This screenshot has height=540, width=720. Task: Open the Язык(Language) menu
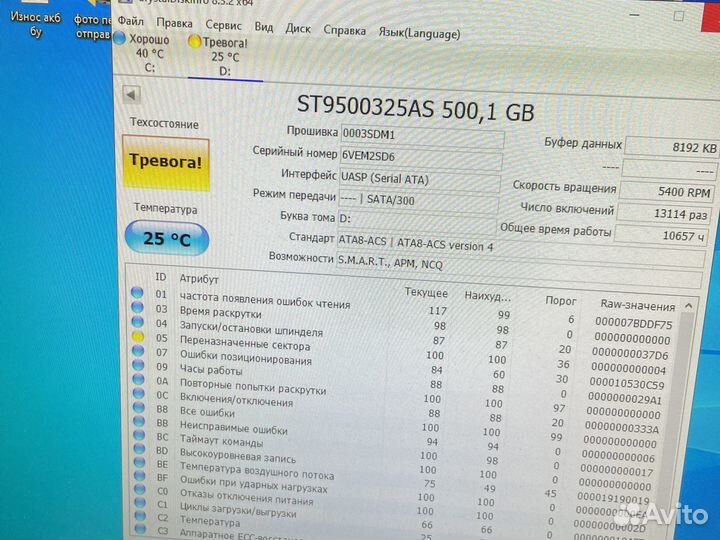pos(419,33)
